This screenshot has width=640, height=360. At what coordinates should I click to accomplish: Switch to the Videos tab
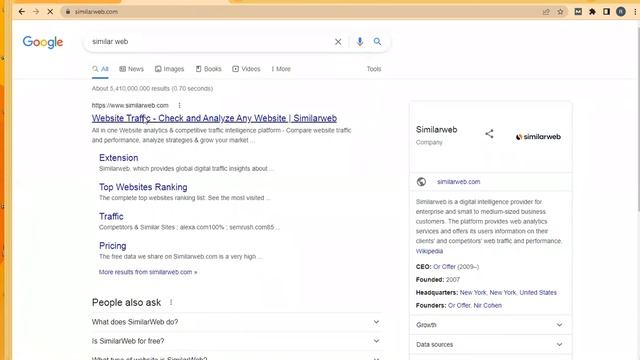coord(246,69)
